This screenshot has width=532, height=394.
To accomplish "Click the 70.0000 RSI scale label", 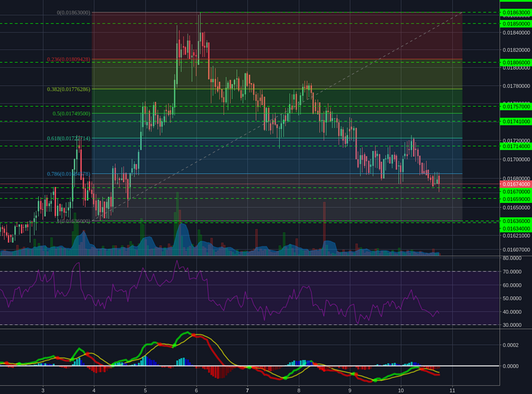I will [512, 271].
